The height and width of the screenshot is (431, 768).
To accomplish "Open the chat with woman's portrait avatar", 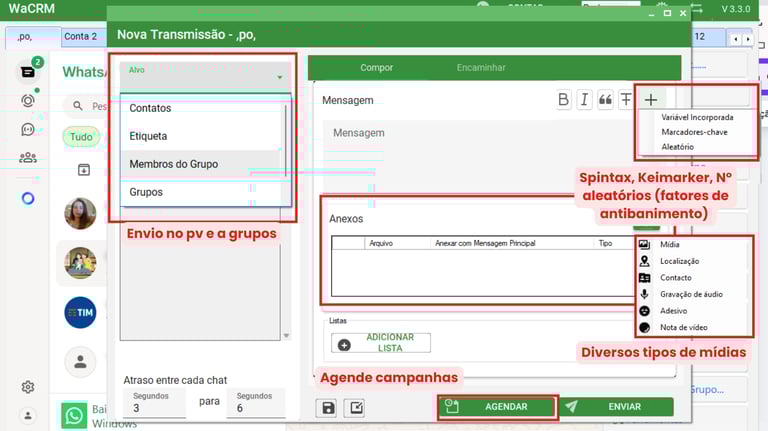I will 80,214.
